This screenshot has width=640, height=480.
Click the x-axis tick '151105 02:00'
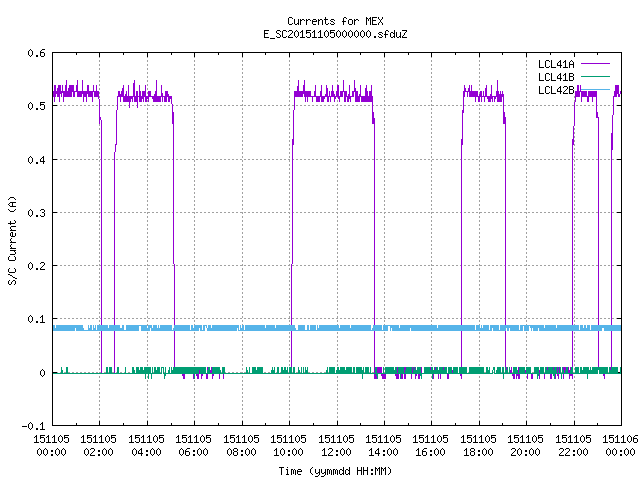(x=98, y=445)
